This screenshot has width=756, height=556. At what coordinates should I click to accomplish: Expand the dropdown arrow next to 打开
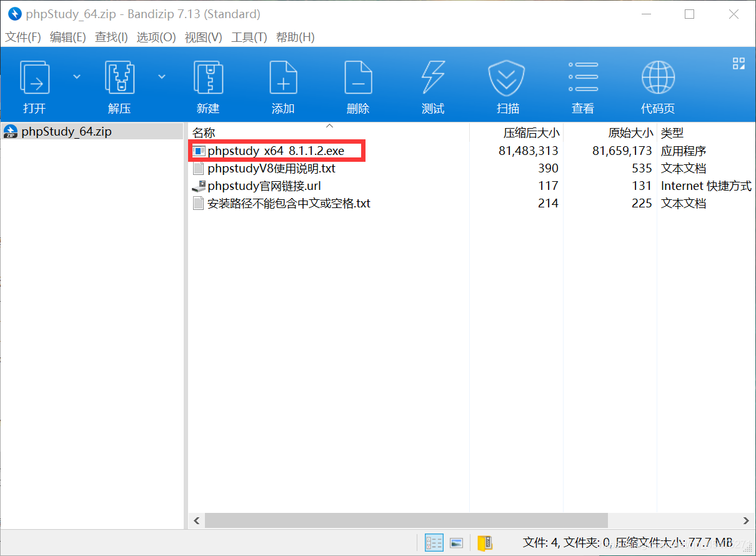(77, 77)
